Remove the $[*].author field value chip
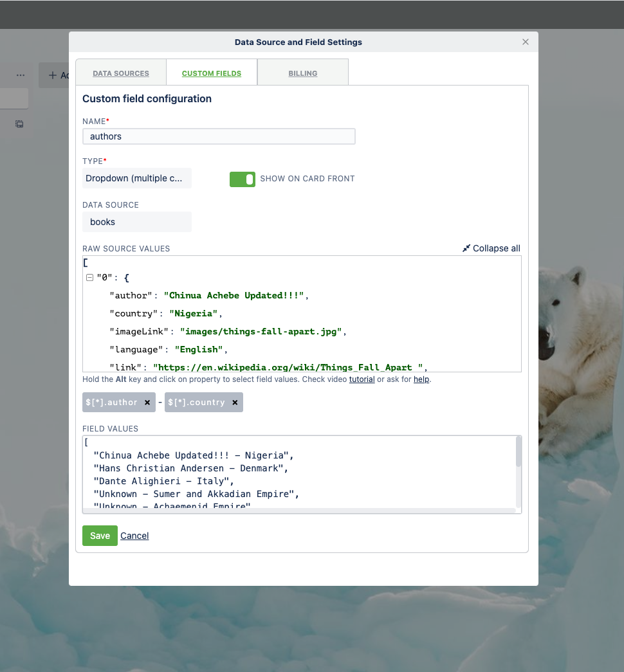 (x=147, y=403)
